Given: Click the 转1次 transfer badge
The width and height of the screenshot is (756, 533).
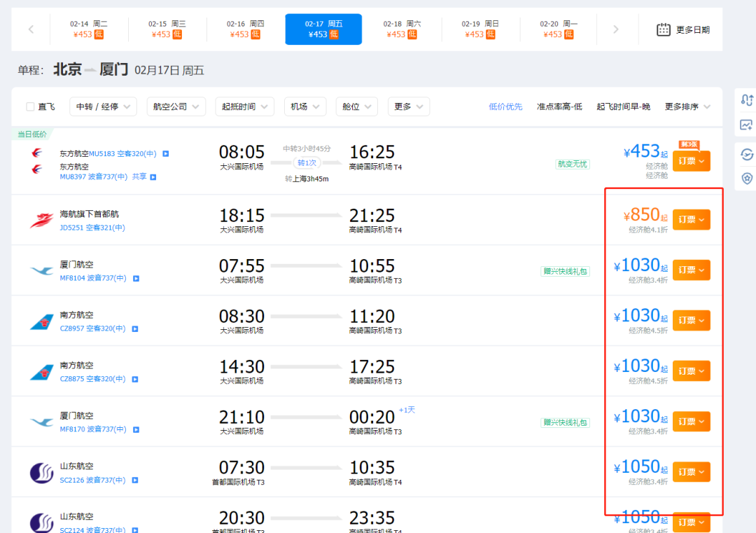Looking at the screenshot, I should click(x=307, y=163).
